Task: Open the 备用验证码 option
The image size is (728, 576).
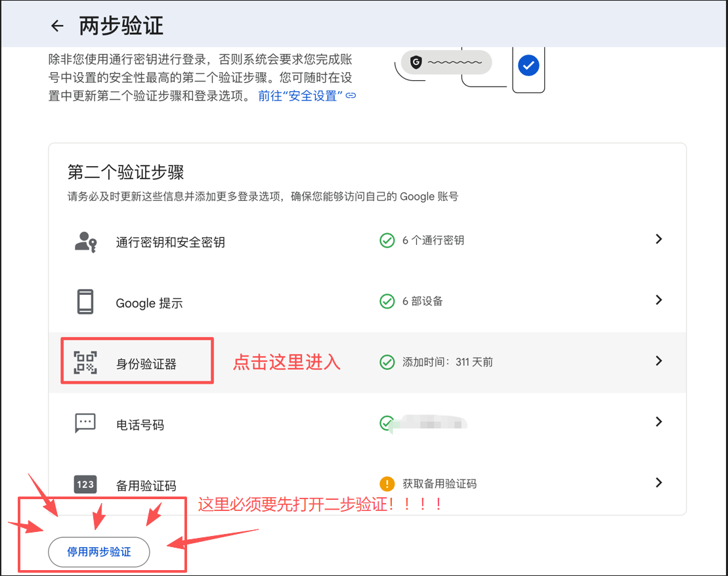Action: pos(367,485)
